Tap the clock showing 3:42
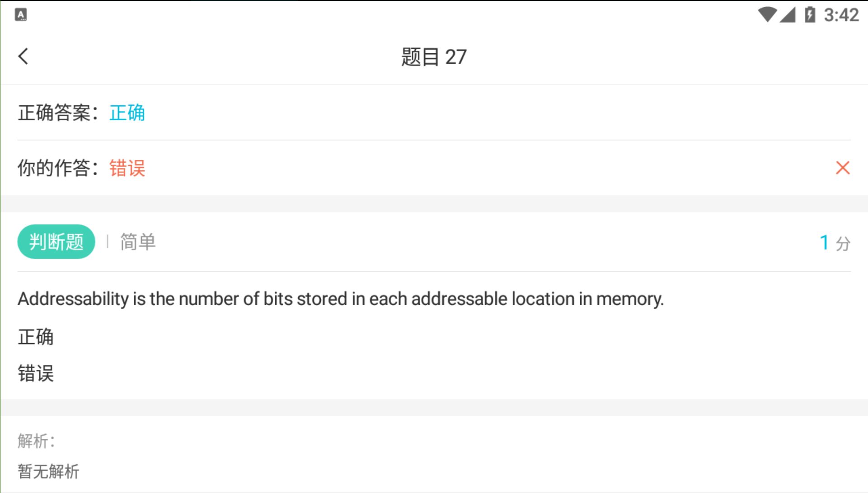This screenshot has height=493, width=868. pos(841,15)
